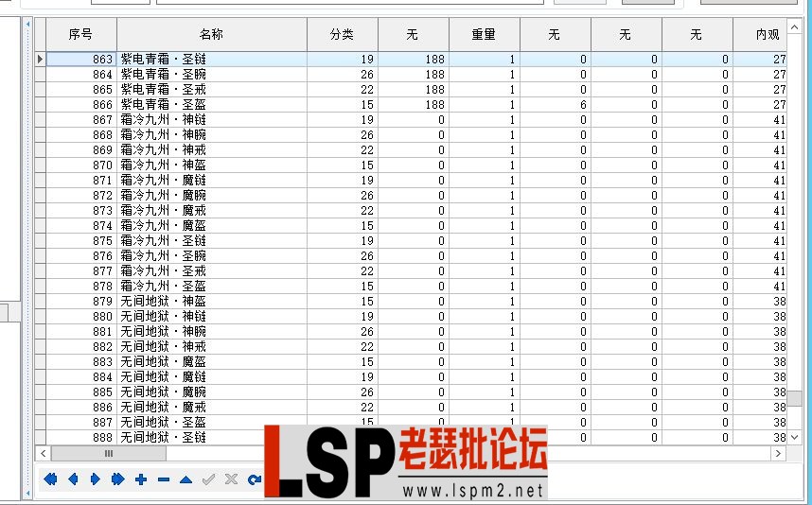Click the 序号 cell showing 870
This screenshot has height=505, width=812.
click(81, 165)
